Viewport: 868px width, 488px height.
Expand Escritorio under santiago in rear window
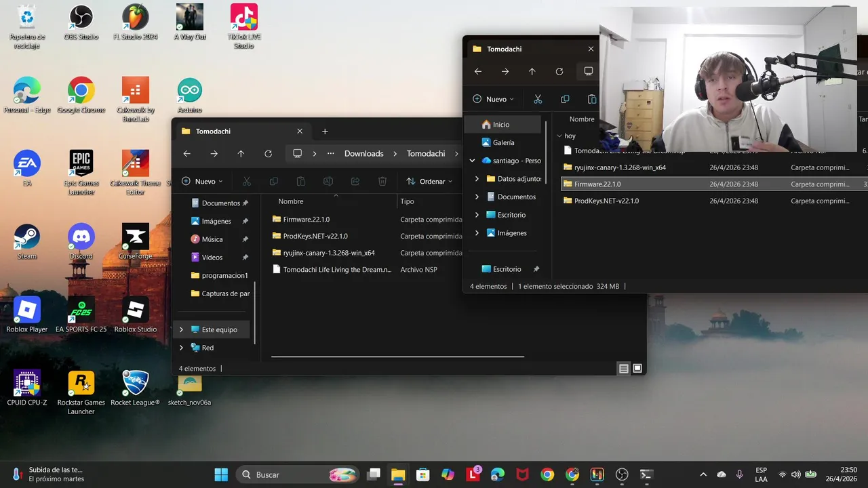(x=477, y=215)
